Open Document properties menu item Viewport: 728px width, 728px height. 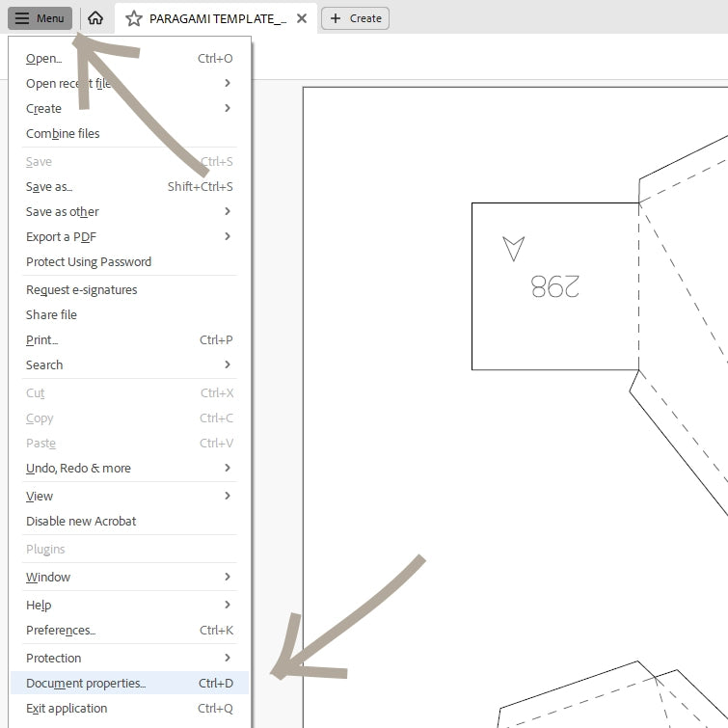(86, 684)
